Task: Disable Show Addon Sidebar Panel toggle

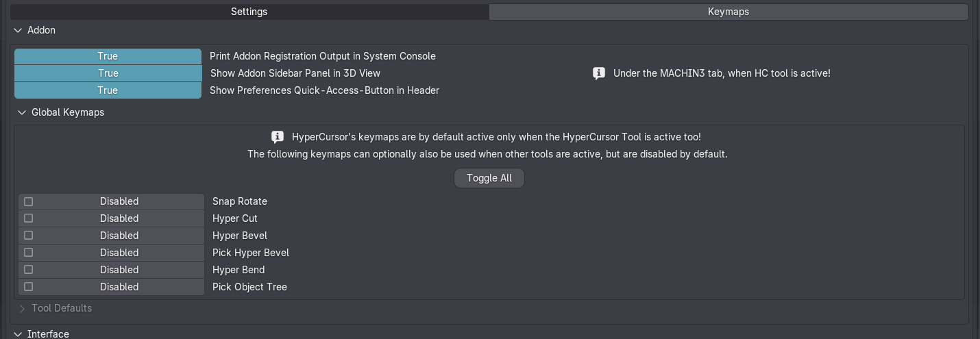Action: 108,73
